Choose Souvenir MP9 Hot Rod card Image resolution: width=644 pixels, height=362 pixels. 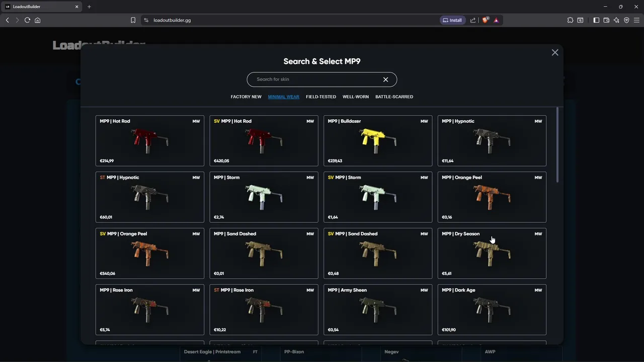point(264,141)
